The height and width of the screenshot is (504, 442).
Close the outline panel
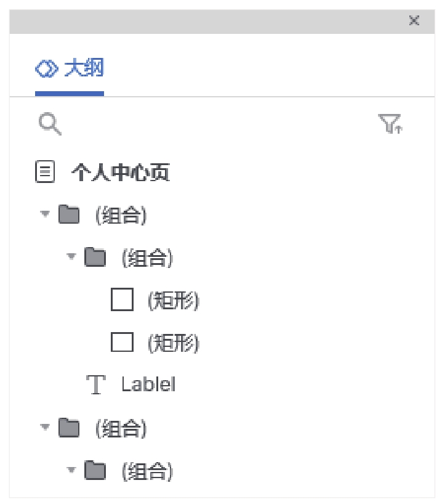click(414, 21)
